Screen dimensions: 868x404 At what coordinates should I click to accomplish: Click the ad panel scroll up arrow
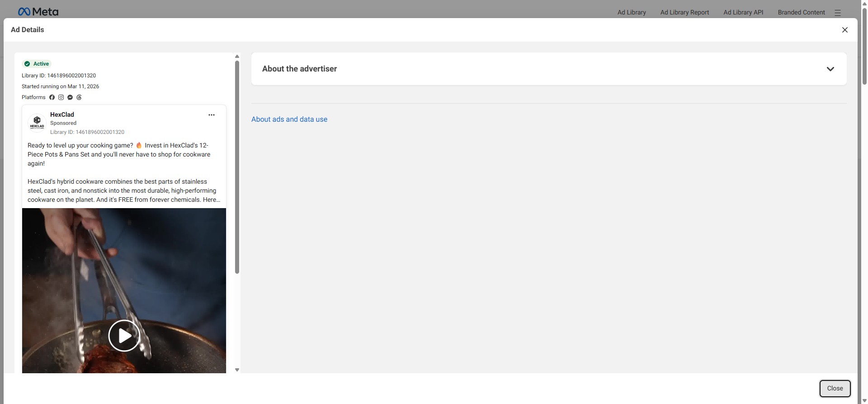(237, 57)
